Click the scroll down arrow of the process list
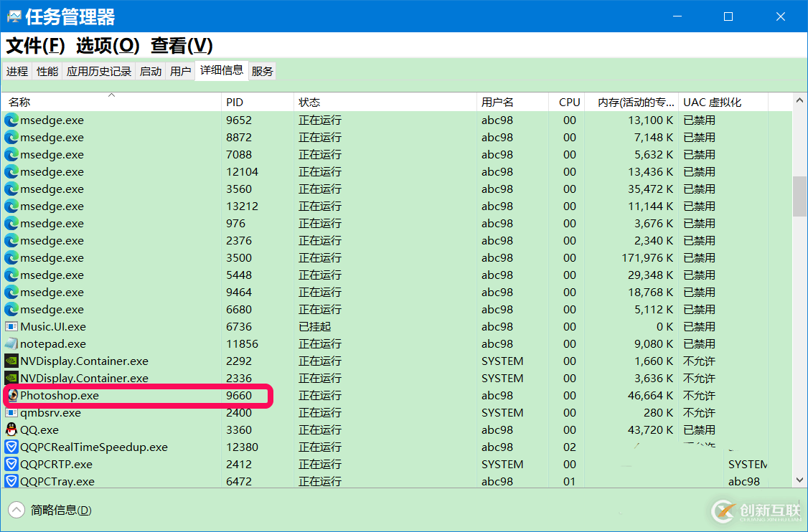 (x=799, y=480)
